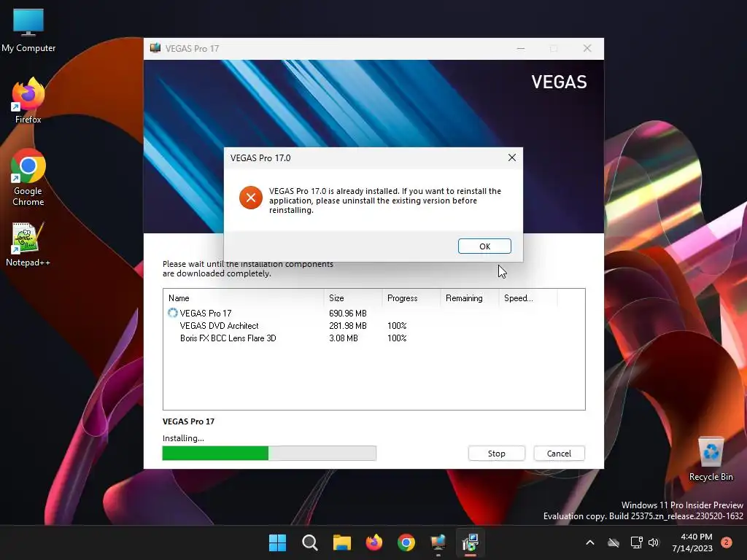Click the installation progress bar
The width and height of the screenshot is (747, 560).
pyautogui.click(x=269, y=453)
